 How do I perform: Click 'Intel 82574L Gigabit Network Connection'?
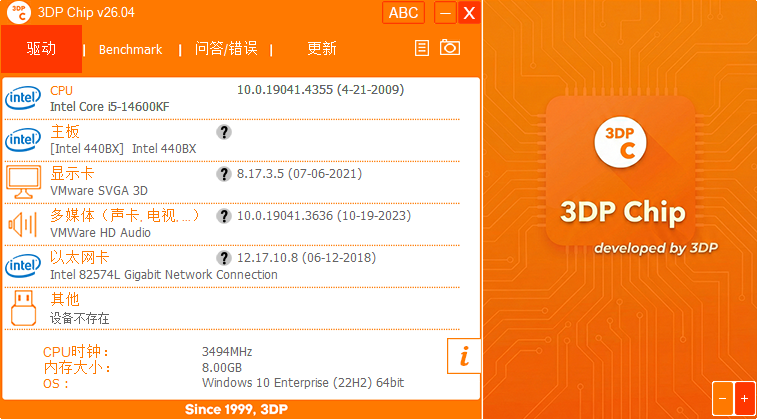[164, 275]
